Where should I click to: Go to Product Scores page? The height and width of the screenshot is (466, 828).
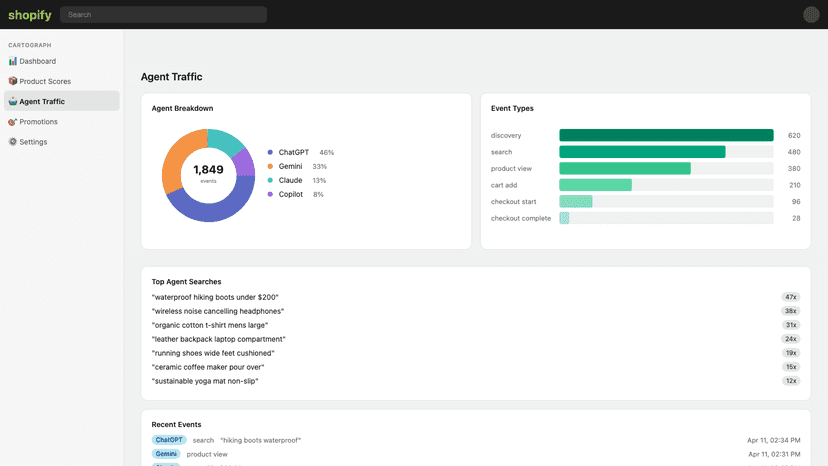click(x=62, y=81)
